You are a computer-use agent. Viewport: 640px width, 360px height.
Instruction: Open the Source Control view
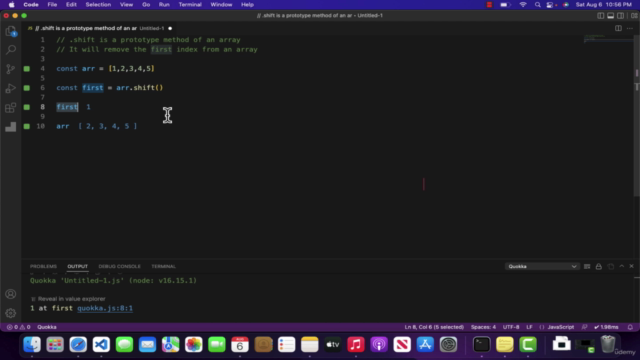click(x=11, y=69)
